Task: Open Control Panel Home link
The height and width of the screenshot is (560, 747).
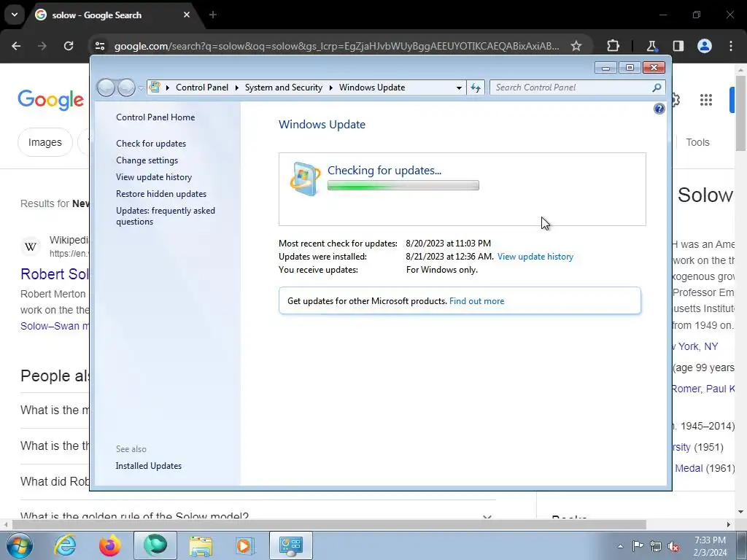Action: coord(155,117)
